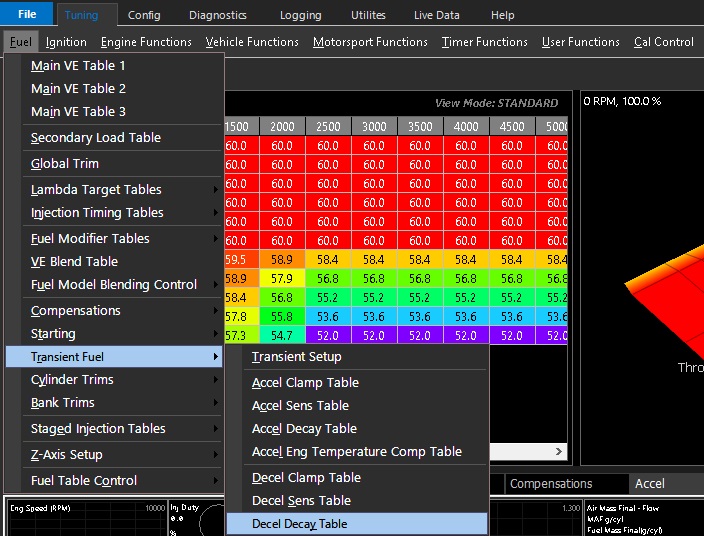Screen dimensions: 704x536
Task: Select the Transient Fuel submenu item
Action: point(114,356)
